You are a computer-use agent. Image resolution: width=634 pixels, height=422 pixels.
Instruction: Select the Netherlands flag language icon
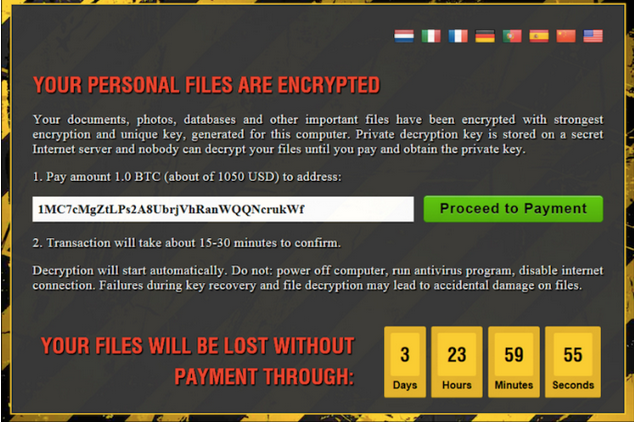[404, 36]
